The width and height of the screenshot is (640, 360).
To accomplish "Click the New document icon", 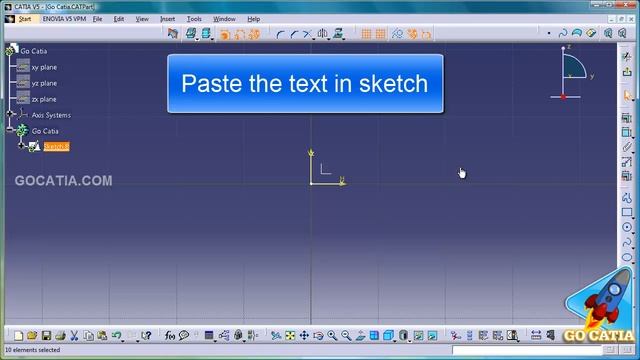I will (18, 336).
